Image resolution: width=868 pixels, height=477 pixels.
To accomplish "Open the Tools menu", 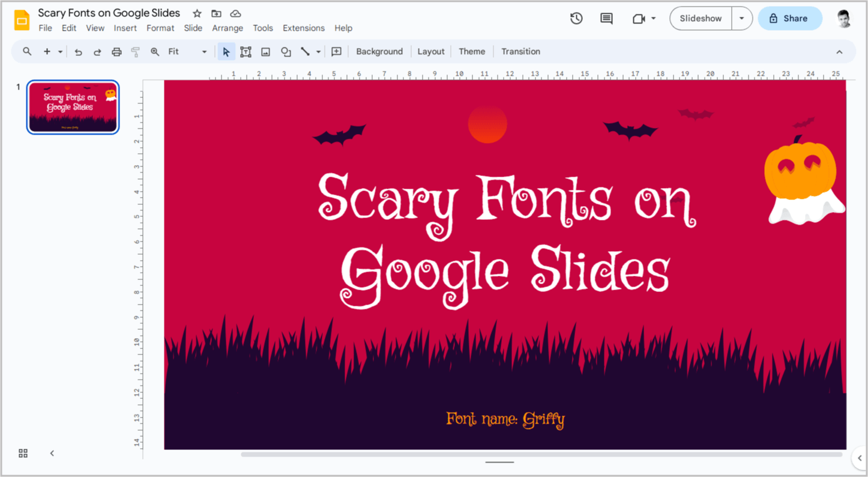I will pyautogui.click(x=263, y=28).
